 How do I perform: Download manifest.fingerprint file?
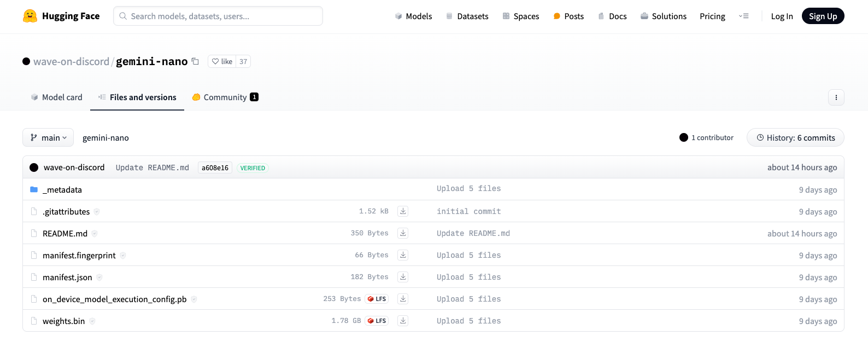[x=403, y=255]
